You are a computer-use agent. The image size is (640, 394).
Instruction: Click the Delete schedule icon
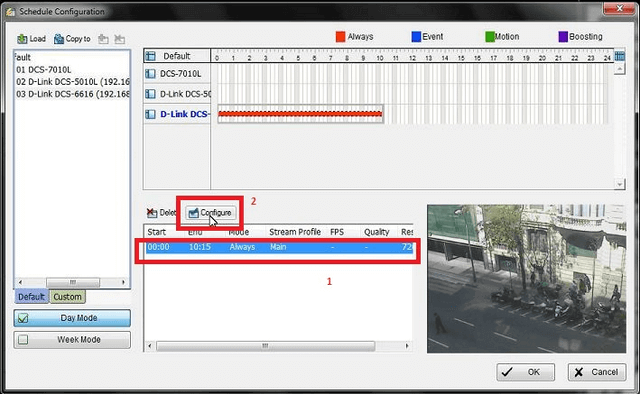[x=152, y=212]
